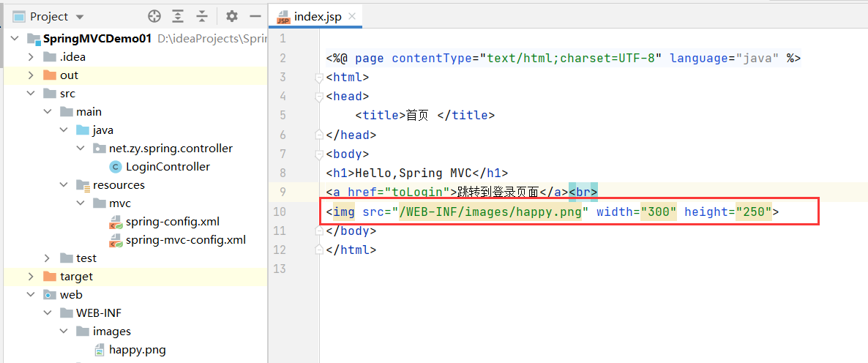
Task: Select the test folder label
Action: click(x=86, y=258)
